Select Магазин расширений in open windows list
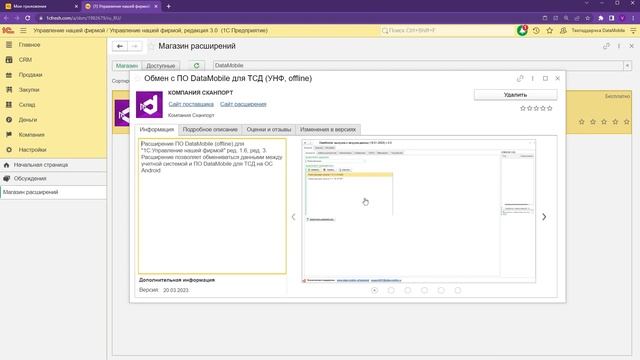This screenshot has width=640, height=360. pyautogui.click(x=53, y=192)
